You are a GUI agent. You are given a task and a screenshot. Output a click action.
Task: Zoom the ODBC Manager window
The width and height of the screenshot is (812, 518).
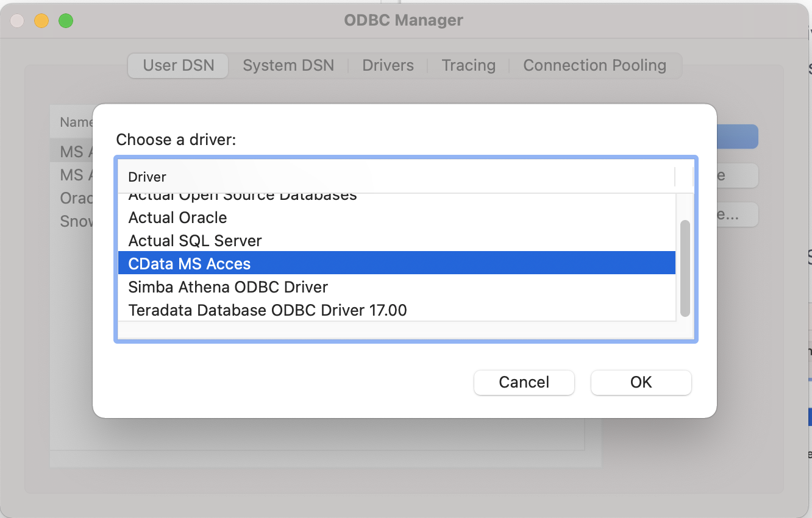tap(66, 21)
